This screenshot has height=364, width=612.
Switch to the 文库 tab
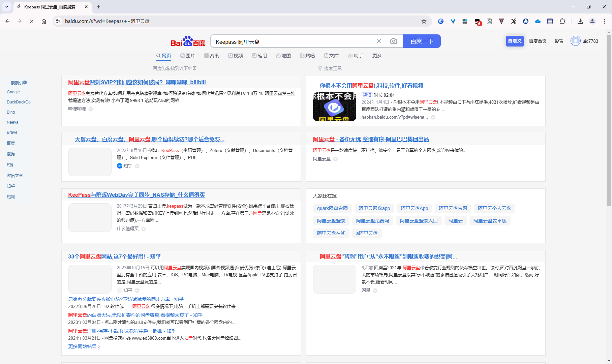click(x=331, y=56)
